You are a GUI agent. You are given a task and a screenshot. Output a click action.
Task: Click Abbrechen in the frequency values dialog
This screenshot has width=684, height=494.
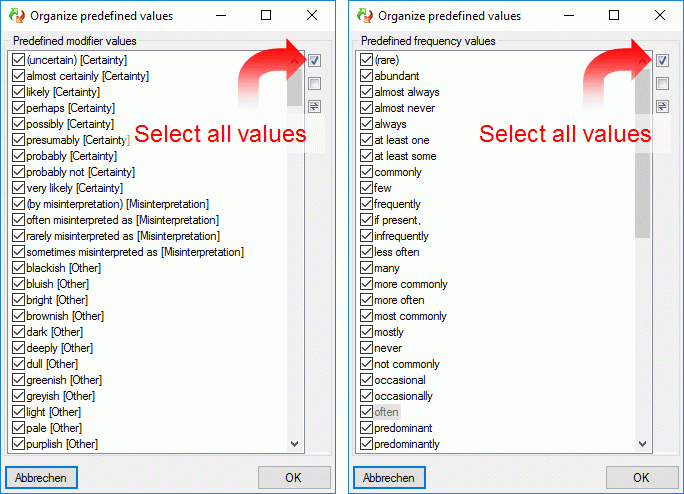click(389, 477)
